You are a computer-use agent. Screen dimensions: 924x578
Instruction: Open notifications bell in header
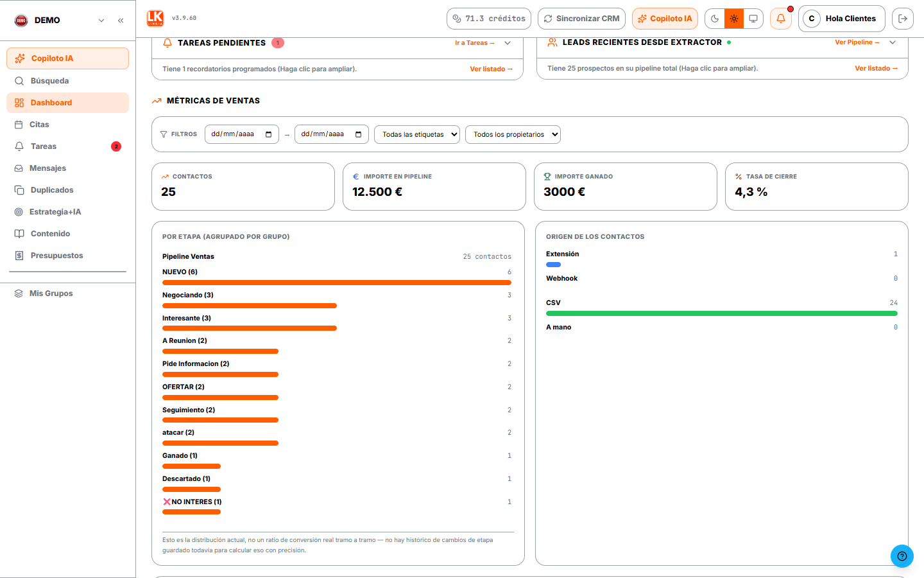pos(781,19)
